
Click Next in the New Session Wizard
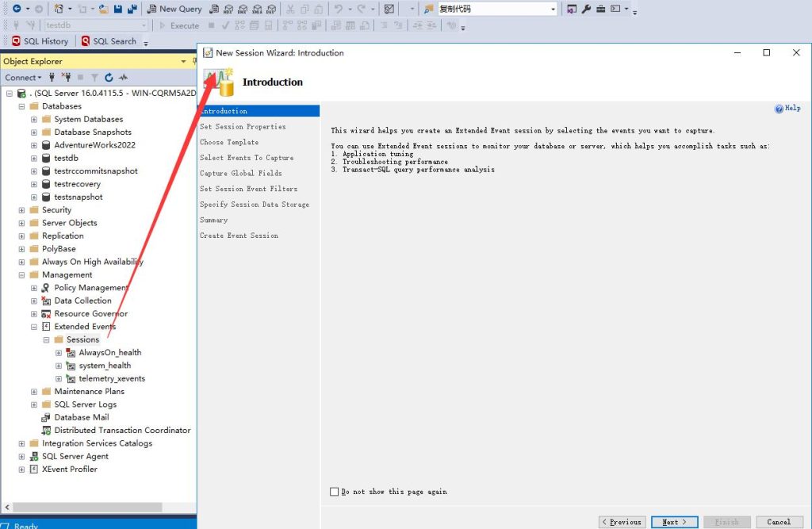point(674,522)
